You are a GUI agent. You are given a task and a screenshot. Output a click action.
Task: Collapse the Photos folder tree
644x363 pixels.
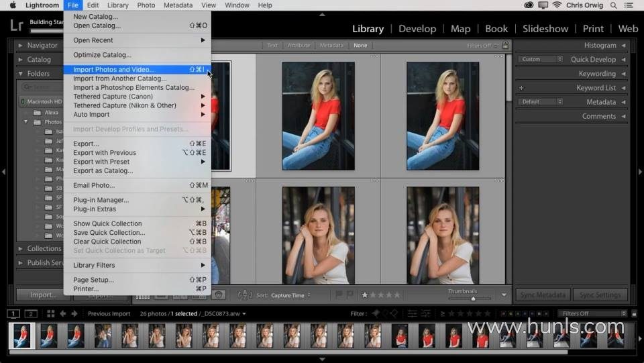pos(26,122)
